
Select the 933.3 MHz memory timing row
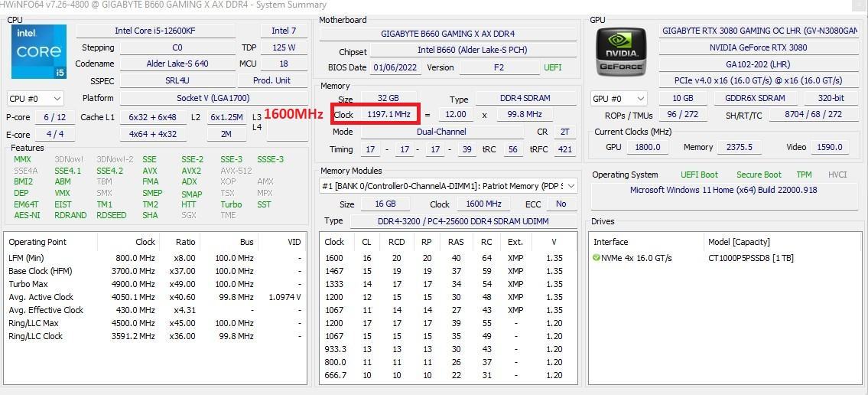tap(449, 350)
